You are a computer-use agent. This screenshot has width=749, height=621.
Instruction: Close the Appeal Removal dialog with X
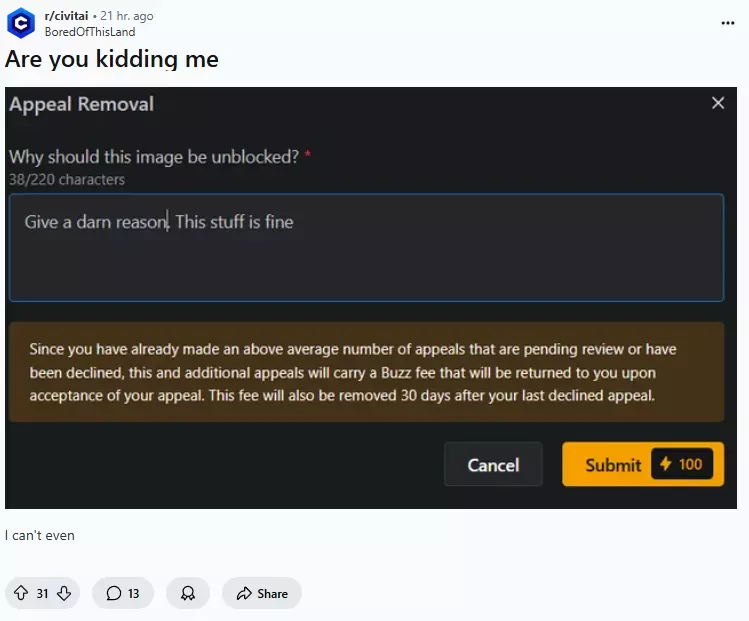click(x=718, y=103)
